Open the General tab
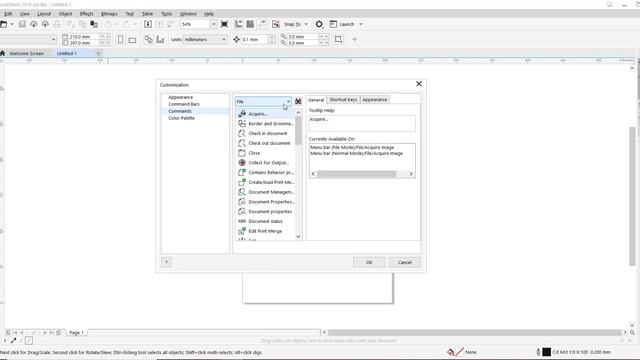640x360 pixels. (x=316, y=100)
